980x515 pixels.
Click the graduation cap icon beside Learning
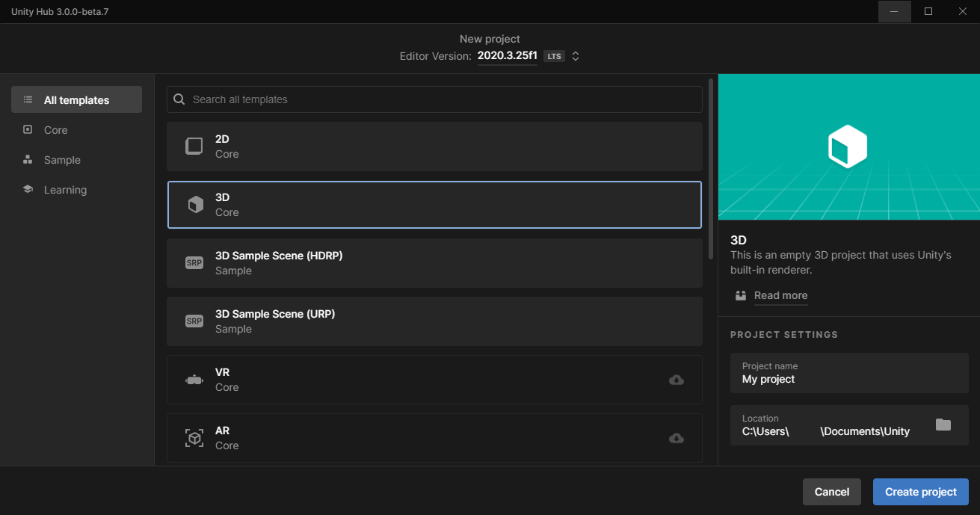[x=28, y=189]
